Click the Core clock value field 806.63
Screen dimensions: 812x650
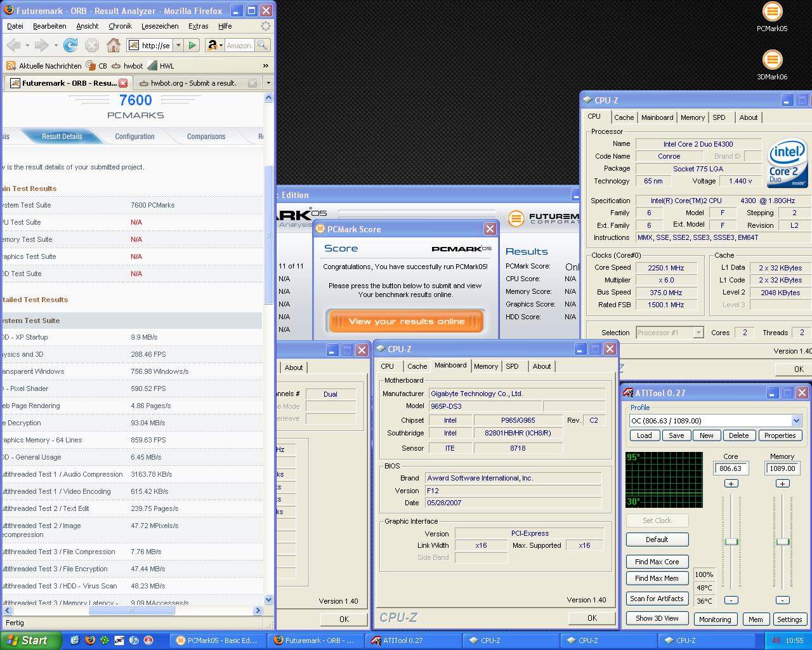coord(731,468)
